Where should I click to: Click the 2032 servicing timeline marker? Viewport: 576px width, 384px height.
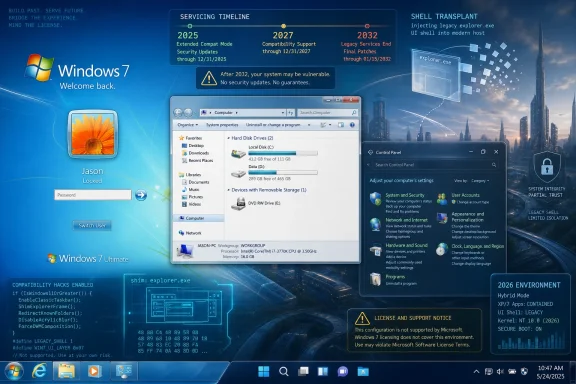click(367, 26)
